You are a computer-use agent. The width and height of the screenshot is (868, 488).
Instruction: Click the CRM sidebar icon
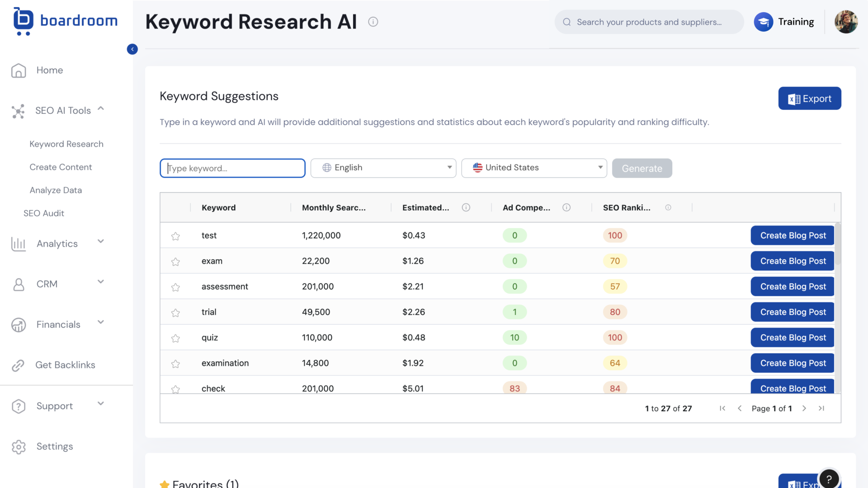click(x=19, y=284)
